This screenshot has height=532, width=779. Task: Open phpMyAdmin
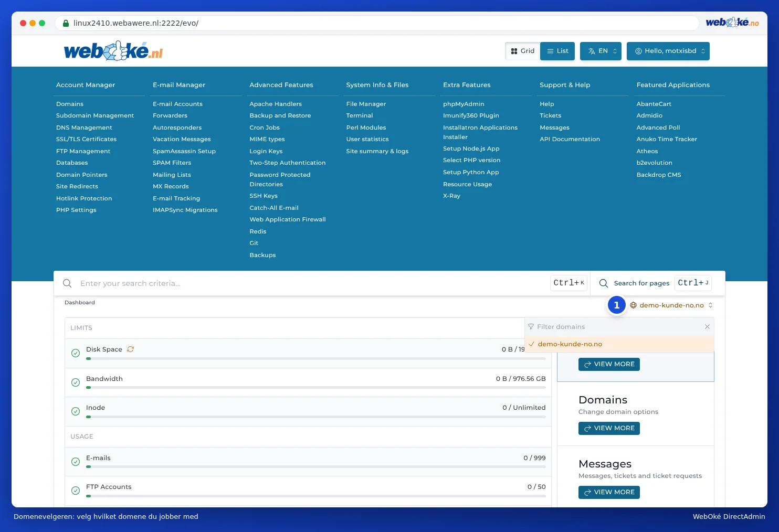[464, 104]
